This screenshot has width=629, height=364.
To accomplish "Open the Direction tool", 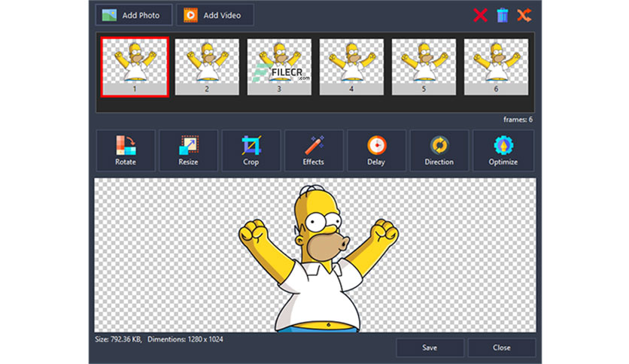I will coord(439,150).
